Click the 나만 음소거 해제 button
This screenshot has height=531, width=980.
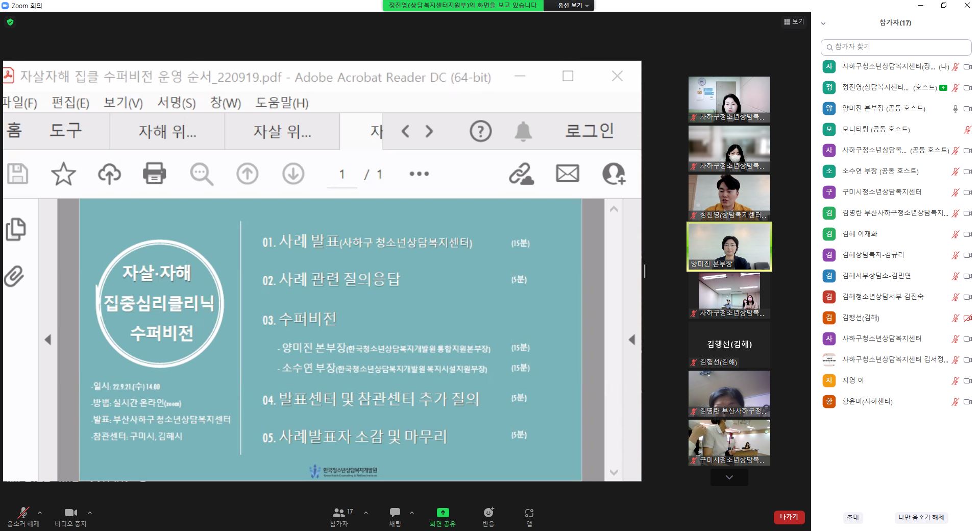[921, 517]
